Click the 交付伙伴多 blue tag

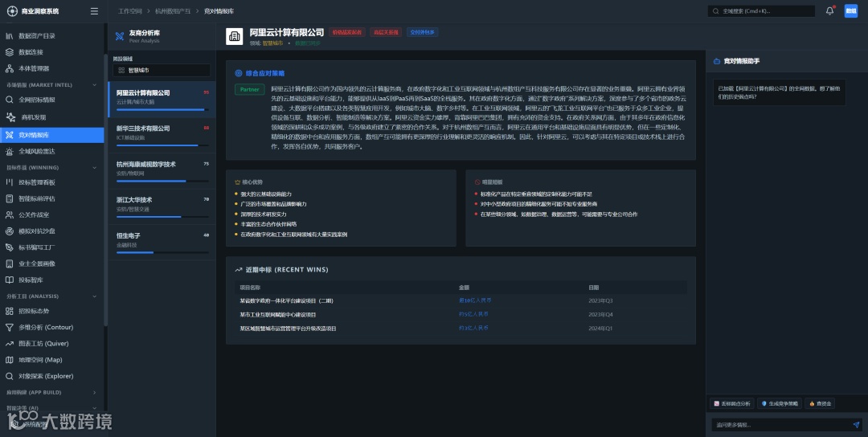(423, 32)
